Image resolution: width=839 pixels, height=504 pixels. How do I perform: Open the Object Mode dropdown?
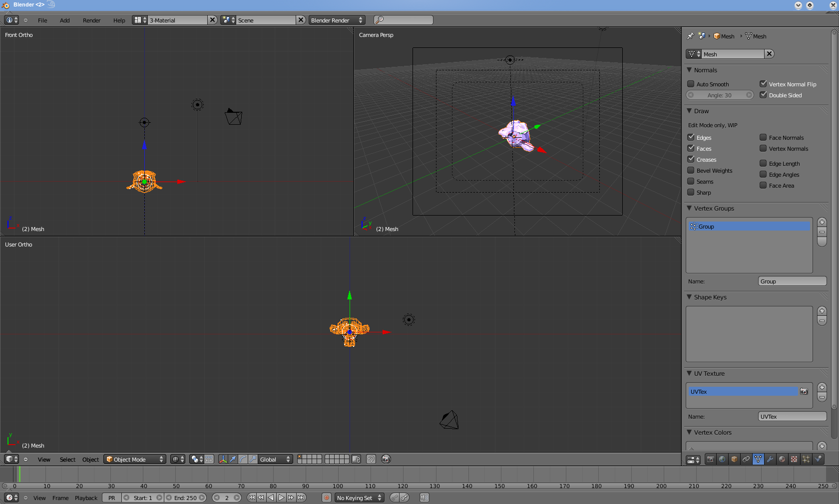135,459
